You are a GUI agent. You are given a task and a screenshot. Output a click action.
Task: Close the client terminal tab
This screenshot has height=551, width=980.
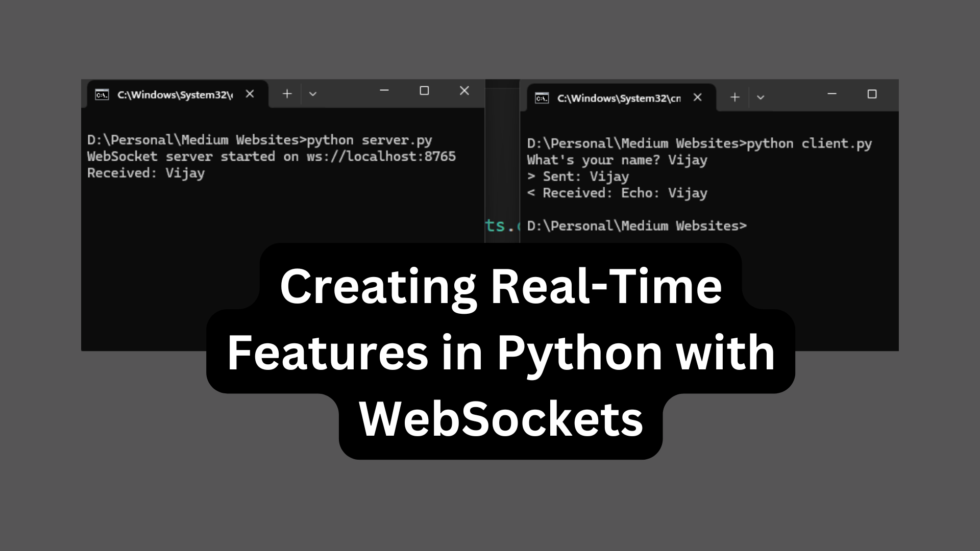[697, 97]
